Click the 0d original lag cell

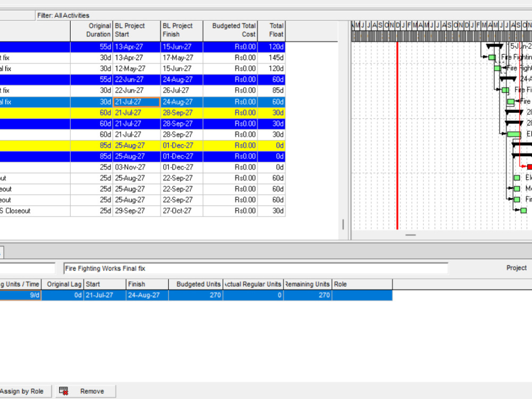(62, 295)
